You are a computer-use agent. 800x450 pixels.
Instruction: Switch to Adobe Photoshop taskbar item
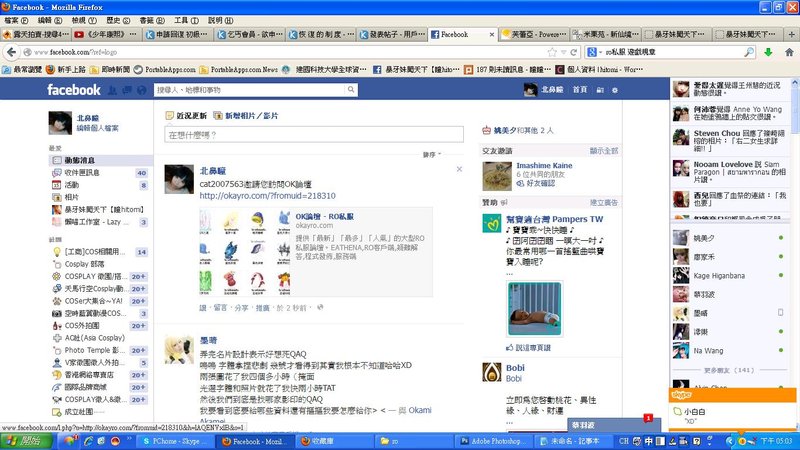click(x=494, y=441)
